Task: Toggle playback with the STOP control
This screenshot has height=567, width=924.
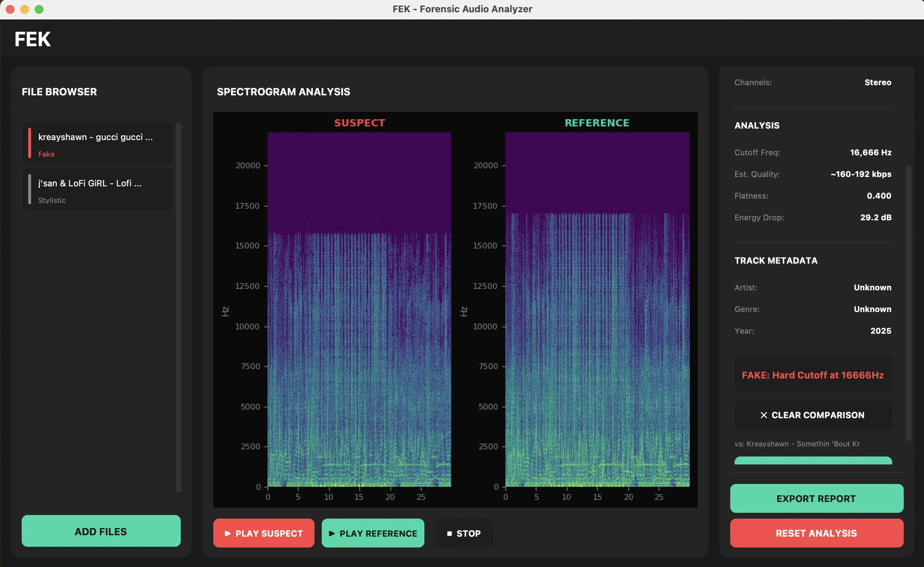Action: (463, 533)
